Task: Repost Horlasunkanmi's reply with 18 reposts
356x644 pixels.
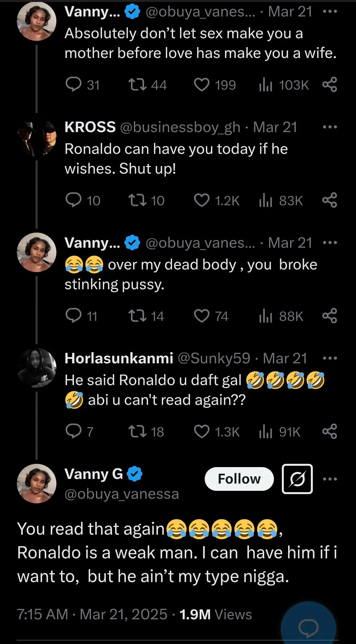Action: (x=137, y=432)
